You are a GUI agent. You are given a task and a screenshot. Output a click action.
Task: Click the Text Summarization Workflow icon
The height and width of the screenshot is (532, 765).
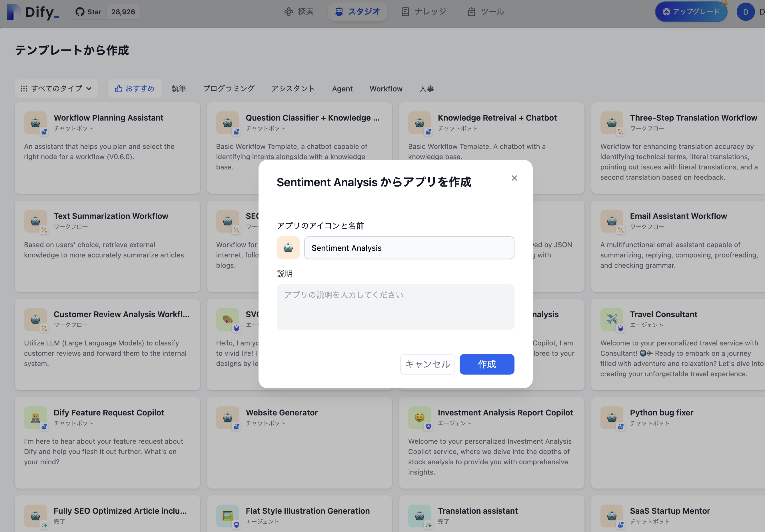35,221
